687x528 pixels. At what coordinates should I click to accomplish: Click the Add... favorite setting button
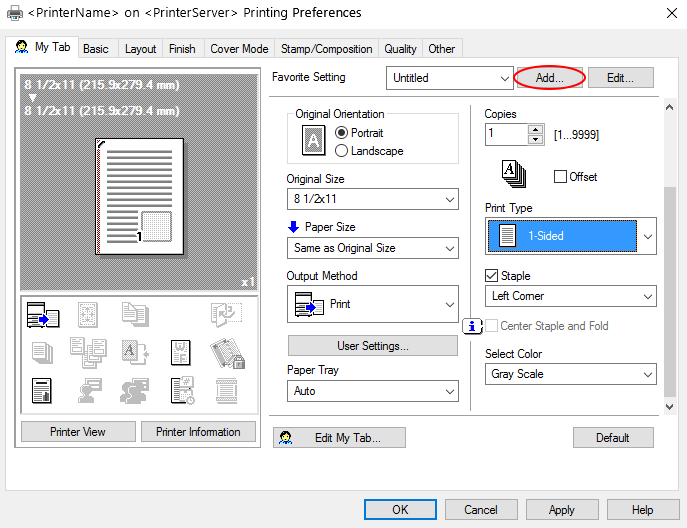pos(549,78)
